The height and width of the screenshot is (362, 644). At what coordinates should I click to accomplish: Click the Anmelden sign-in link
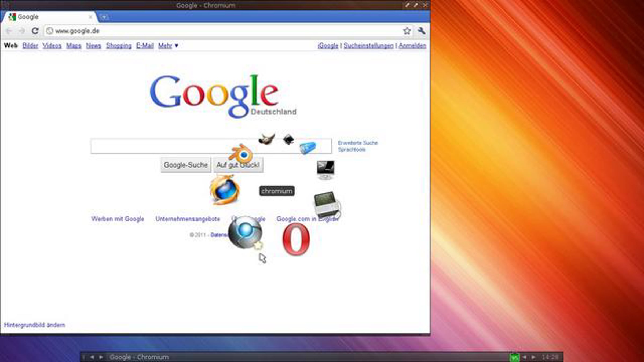(x=412, y=46)
